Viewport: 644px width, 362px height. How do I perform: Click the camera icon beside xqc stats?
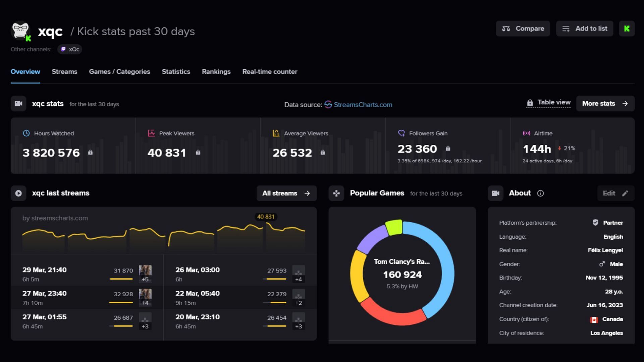pos(18,104)
